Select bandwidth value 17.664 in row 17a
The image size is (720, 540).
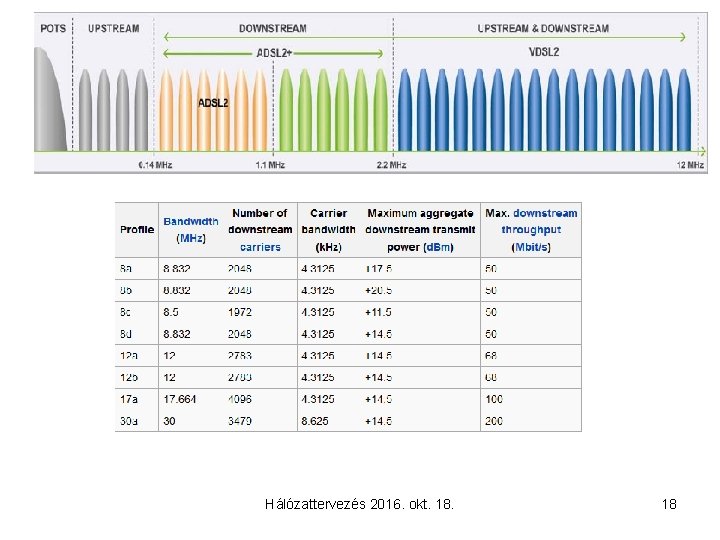pos(180,399)
